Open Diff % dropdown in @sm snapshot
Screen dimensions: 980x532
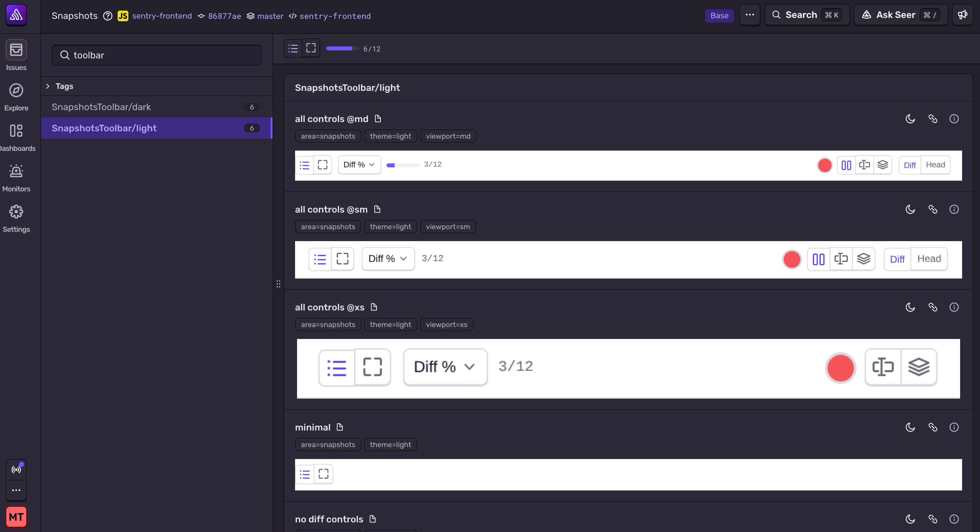pos(388,259)
